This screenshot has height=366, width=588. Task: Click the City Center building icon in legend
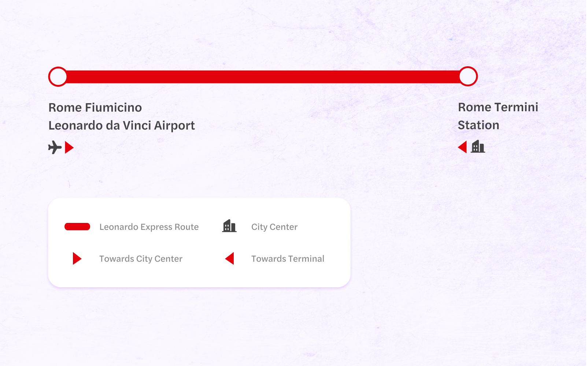click(229, 226)
